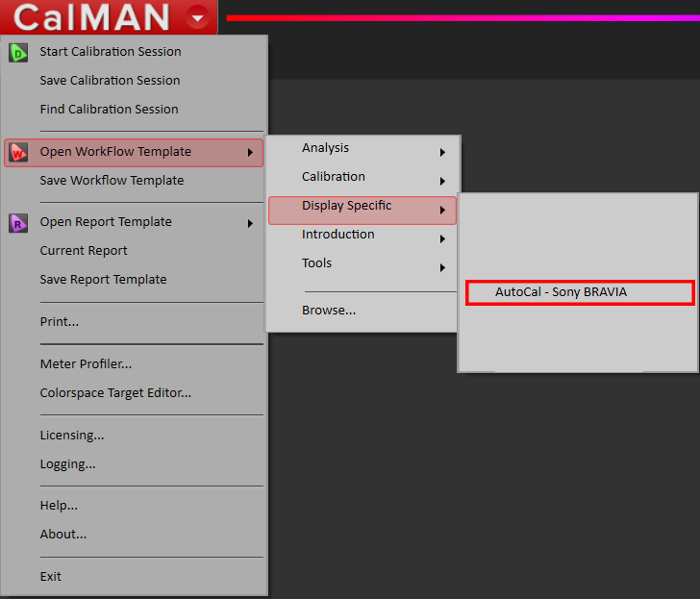Screen dimensions: 700x599
Task: Open the CalMAN logo dropdown arrow
Action: (x=197, y=18)
